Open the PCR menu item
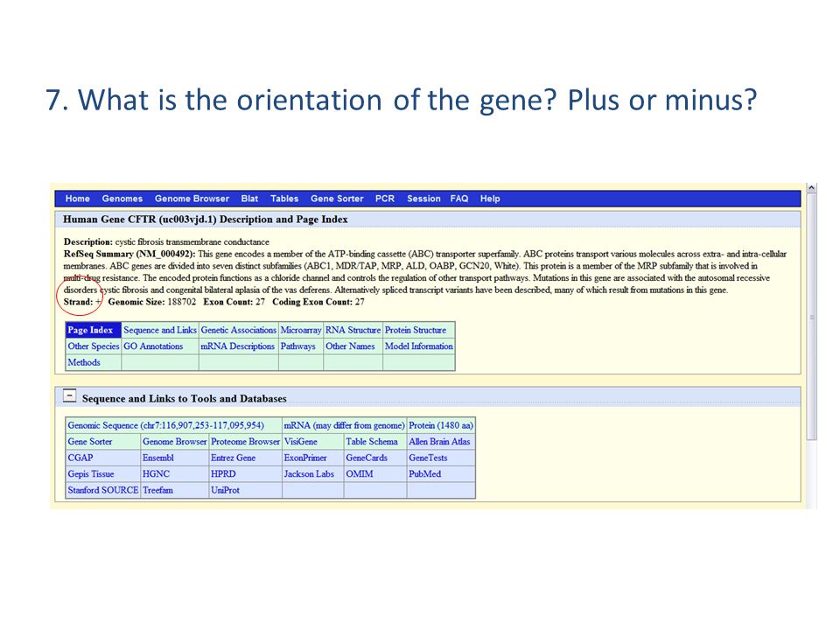840x630 pixels. point(385,199)
